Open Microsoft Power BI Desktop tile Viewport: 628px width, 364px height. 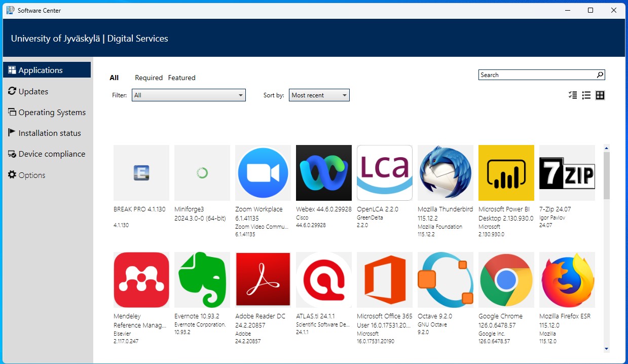(506, 173)
